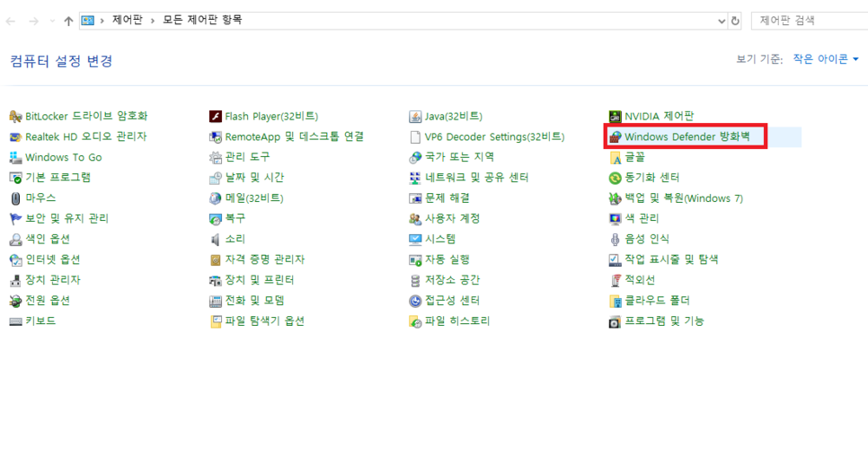Open the Java(32비트) icon

pyautogui.click(x=415, y=116)
